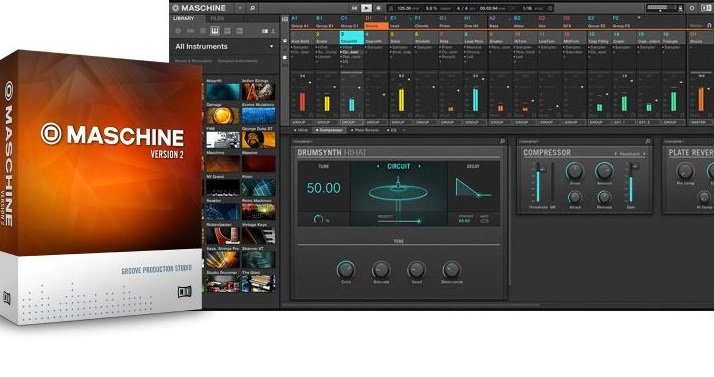This screenshot has height=377, width=714.
Task: Open the Compressor Feedback mode dropdown
Action: click(x=630, y=154)
